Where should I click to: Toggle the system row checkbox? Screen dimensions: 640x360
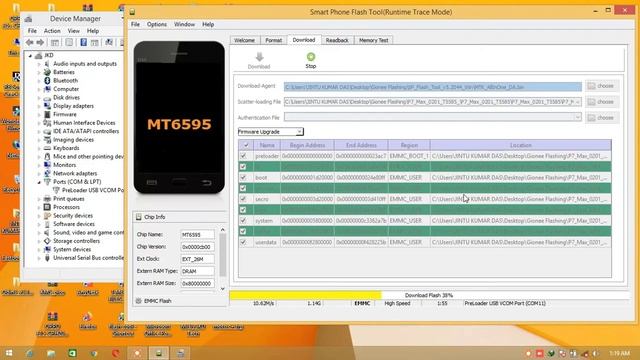point(243,220)
